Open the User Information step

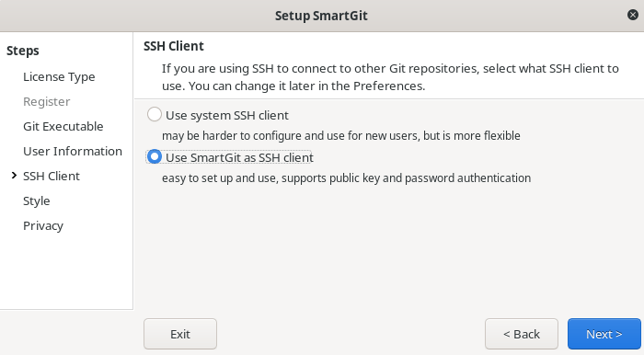click(x=73, y=151)
